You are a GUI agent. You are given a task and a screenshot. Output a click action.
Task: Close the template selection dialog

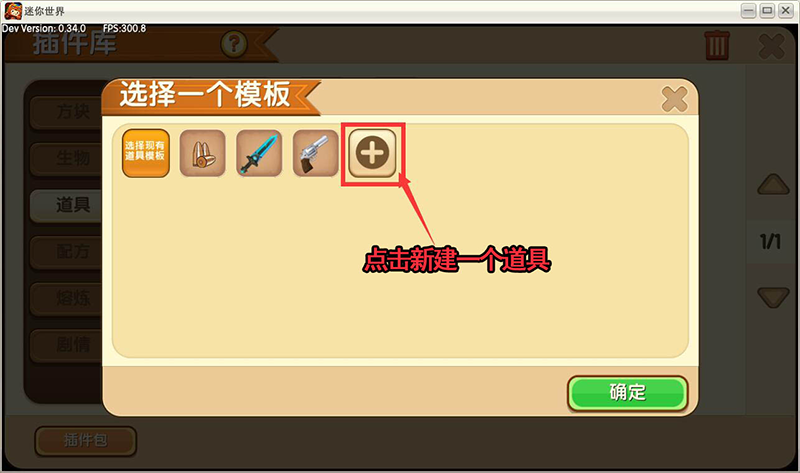point(674,99)
